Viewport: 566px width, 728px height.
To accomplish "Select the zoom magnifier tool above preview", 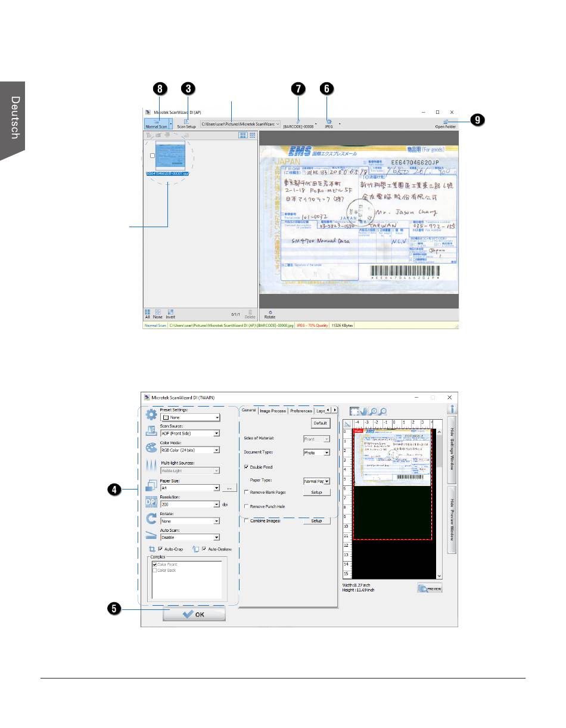I will click(x=373, y=411).
